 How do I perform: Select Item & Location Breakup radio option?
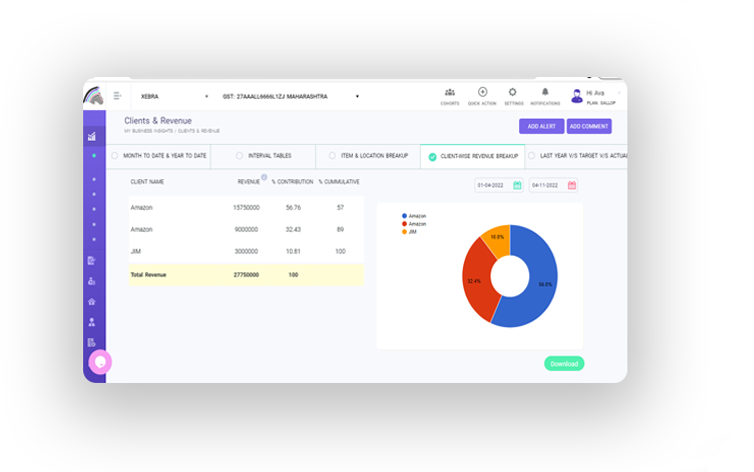click(332, 156)
